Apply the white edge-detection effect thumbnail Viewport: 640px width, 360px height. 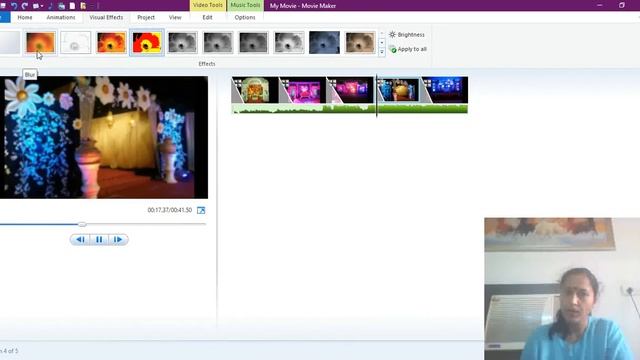coord(76,42)
